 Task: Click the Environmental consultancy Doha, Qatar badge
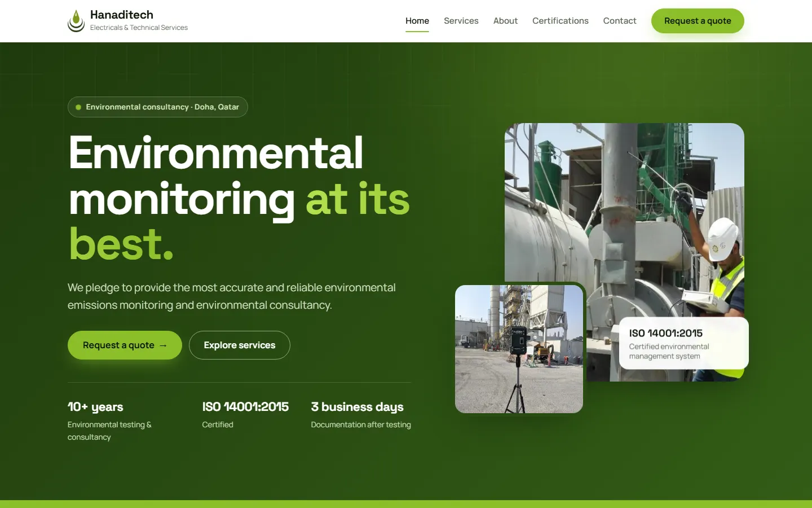pyautogui.click(x=158, y=107)
